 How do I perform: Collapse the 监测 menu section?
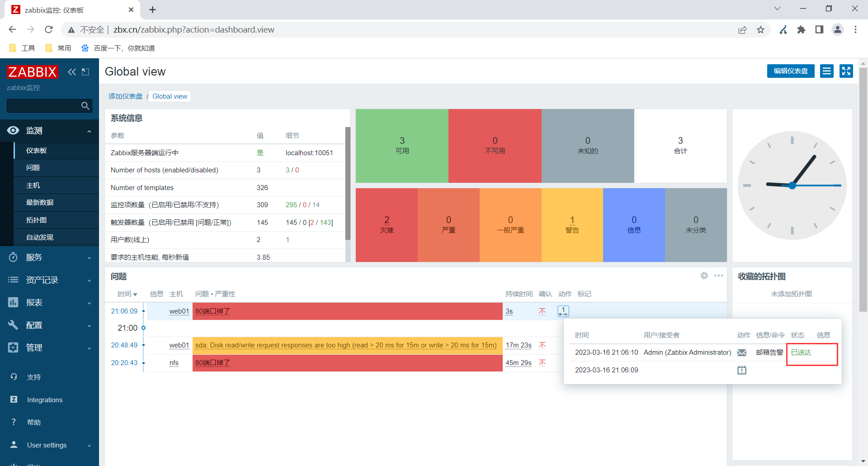[89, 131]
